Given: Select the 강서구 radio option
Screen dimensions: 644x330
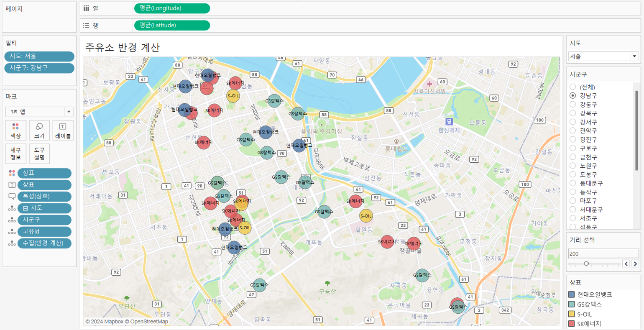Looking at the screenshot, I should pos(573,122).
